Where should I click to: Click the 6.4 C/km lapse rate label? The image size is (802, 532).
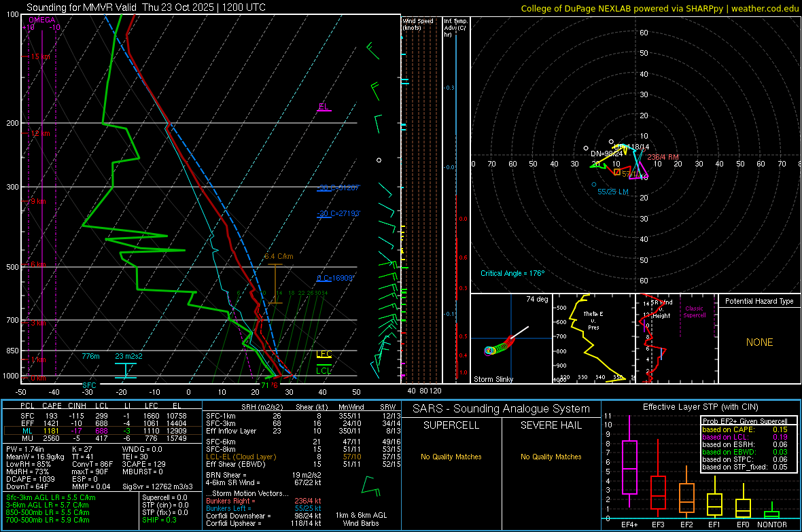click(x=279, y=256)
